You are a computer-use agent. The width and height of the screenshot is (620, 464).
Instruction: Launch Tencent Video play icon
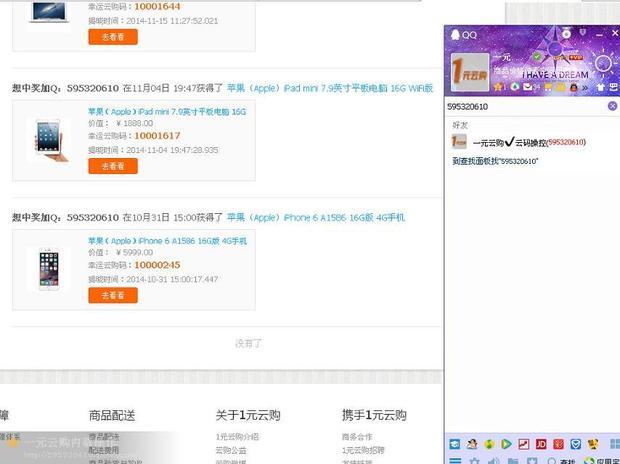[506, 444]
